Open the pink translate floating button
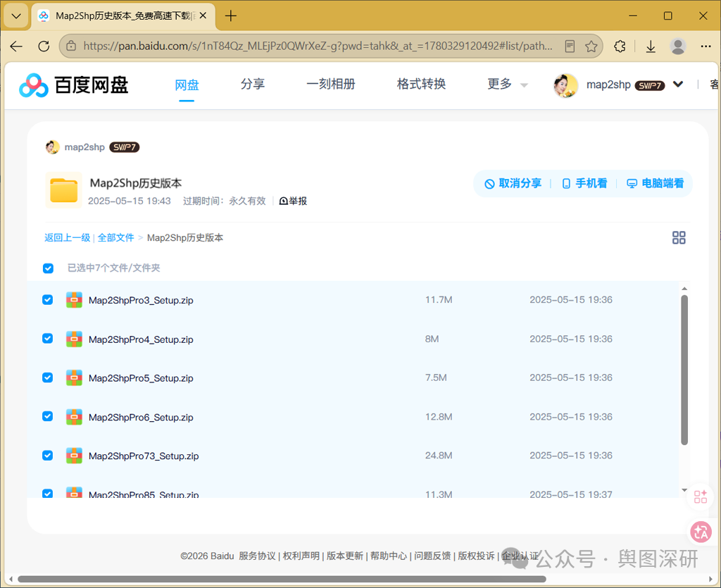 701,532
